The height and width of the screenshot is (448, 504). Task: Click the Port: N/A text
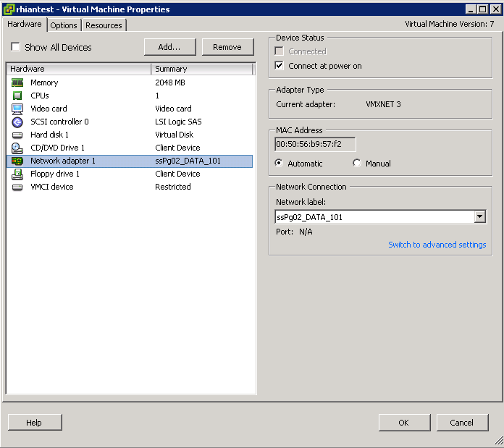[294, 232]
